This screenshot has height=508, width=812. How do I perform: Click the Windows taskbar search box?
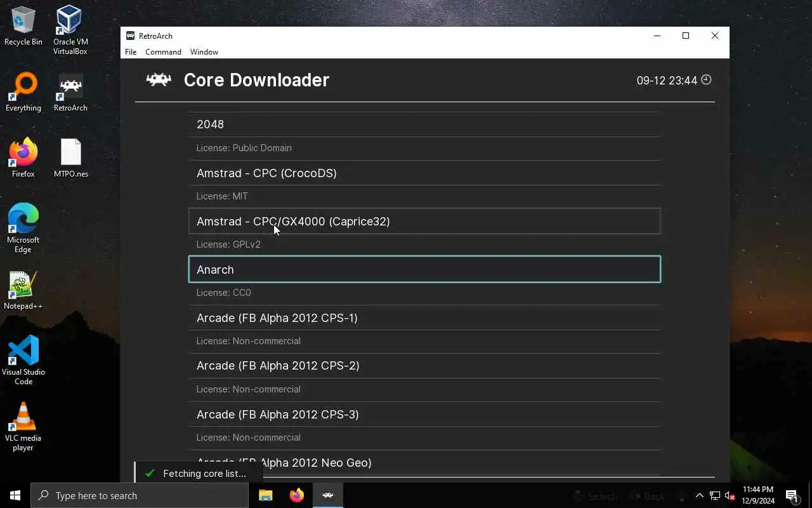coord(140,495)
